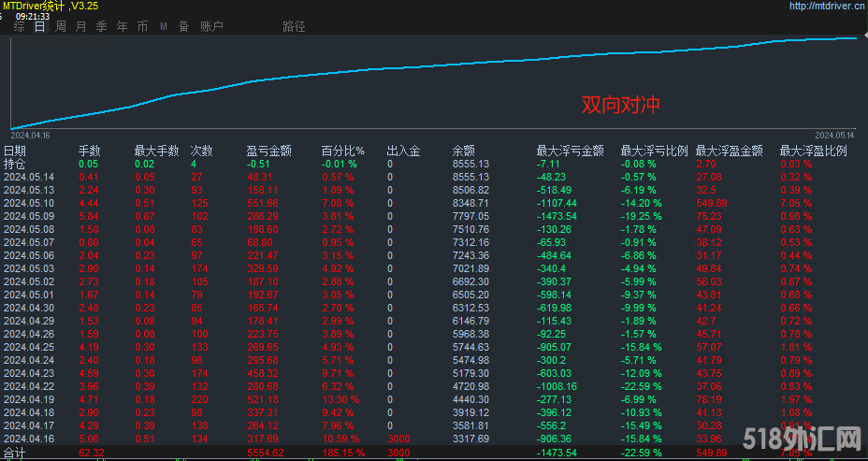Screen dimensions: 868x461
Task: Open the 周 weekly tab
Action: coord(61,26)
